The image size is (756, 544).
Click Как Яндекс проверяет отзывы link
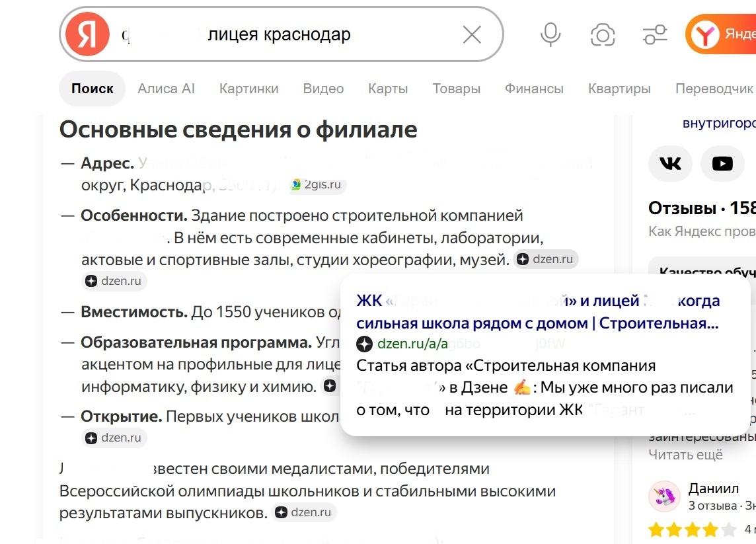[702, 231]
